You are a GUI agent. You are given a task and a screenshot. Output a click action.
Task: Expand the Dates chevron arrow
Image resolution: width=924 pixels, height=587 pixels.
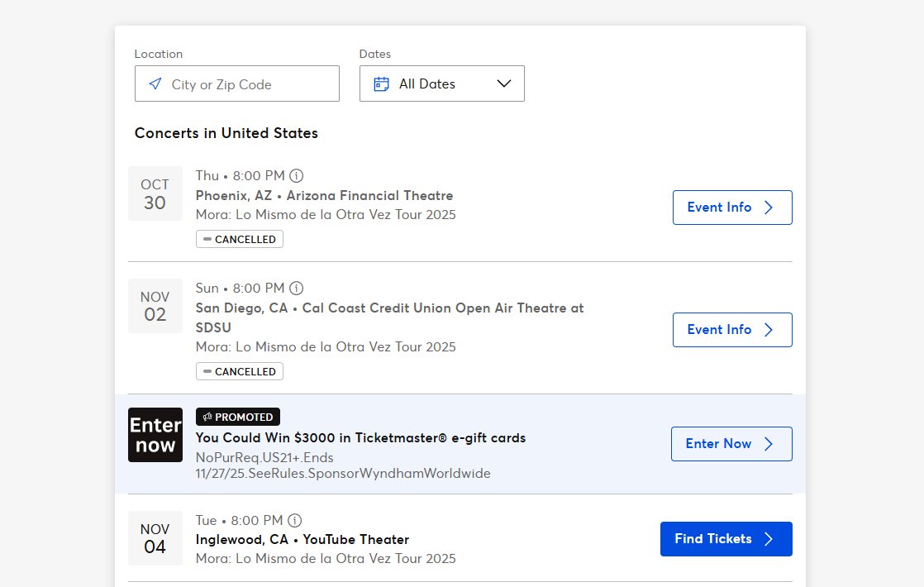pos(504,84)
